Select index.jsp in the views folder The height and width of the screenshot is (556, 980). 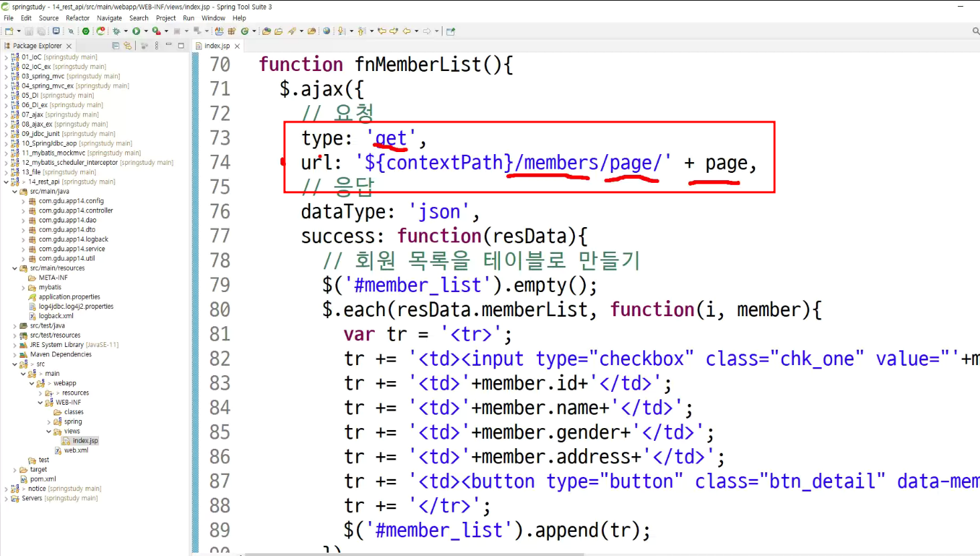click(85, 441)
